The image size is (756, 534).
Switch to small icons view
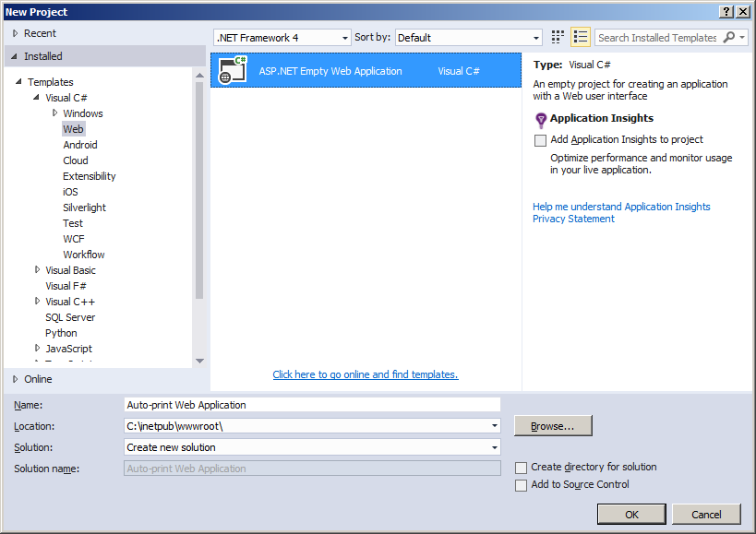click(558, 37)
